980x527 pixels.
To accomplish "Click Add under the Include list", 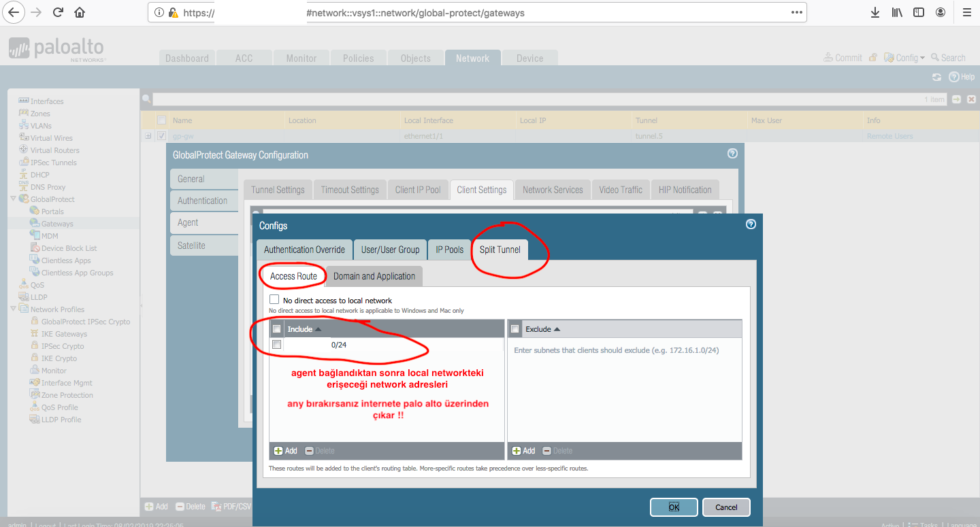I will click(286, 451).
